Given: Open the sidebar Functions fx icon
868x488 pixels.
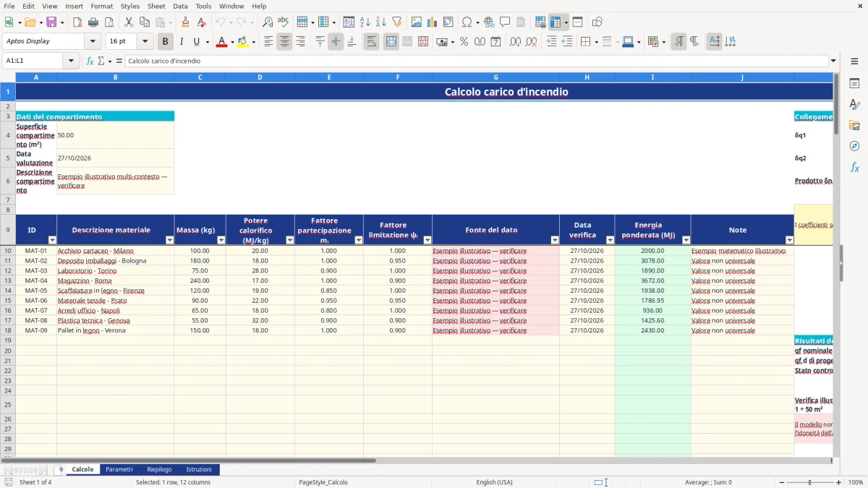Looking at the screenshot, I should coord(854,167).
